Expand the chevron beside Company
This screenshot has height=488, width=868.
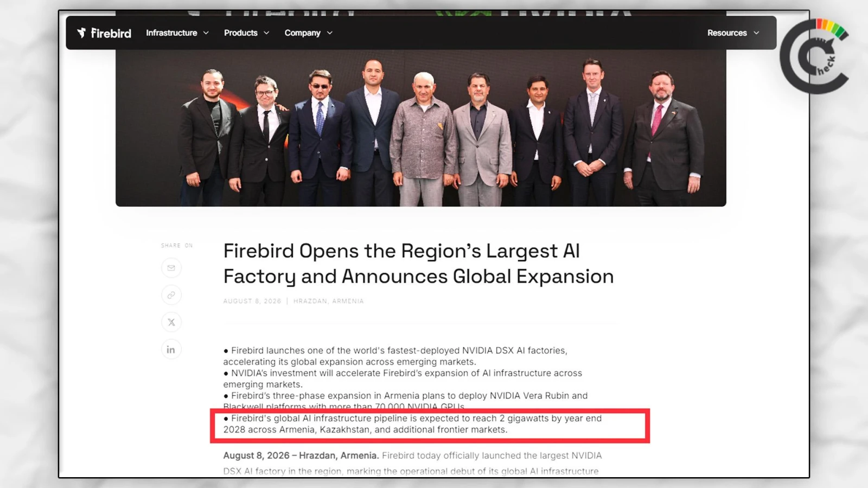(x=330, y=33)
